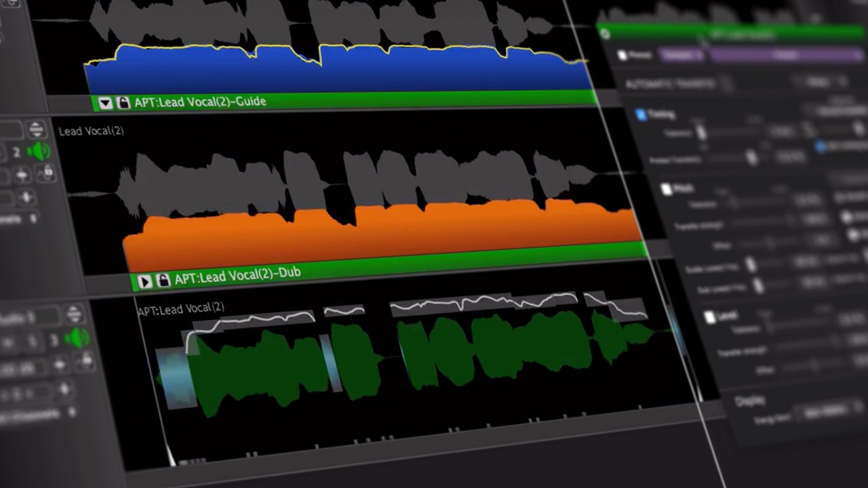
Task: Click the up/down stepper on track 2 header
Action: (x=36, y=129)
